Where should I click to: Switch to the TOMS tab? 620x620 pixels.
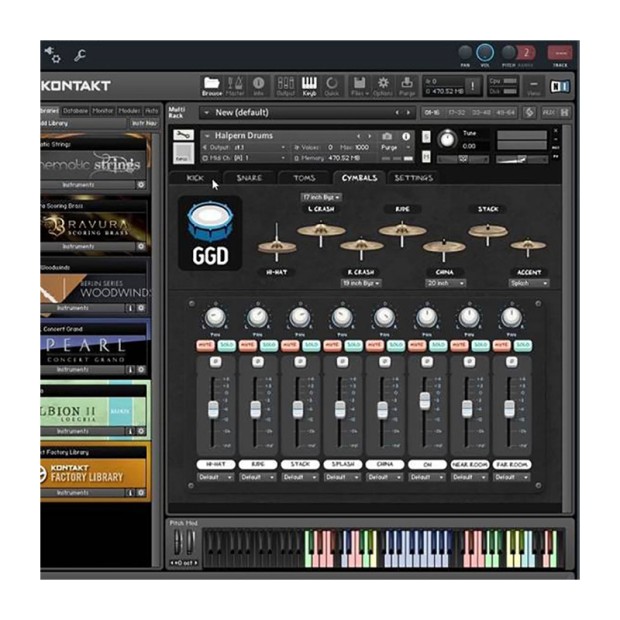304,178
